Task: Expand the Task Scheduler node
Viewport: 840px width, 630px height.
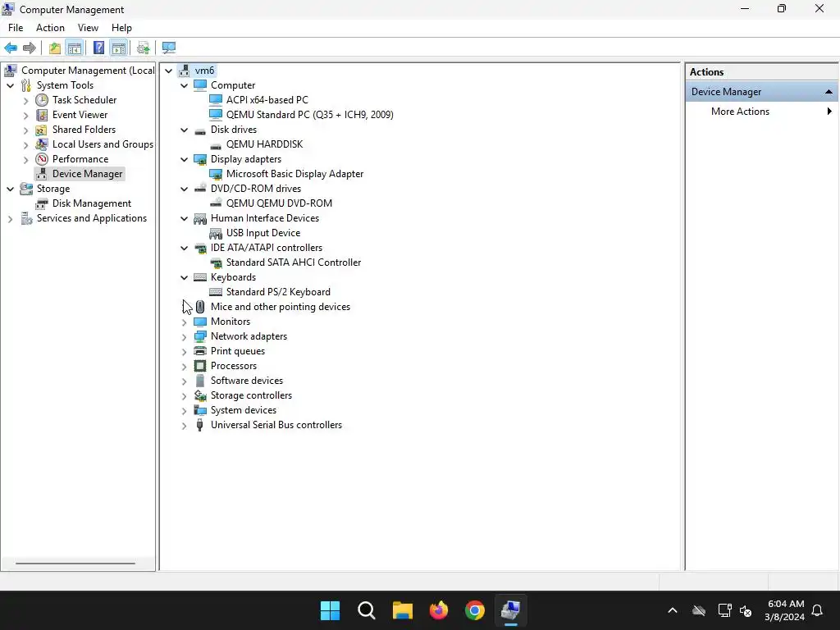Action: point(25,101)
